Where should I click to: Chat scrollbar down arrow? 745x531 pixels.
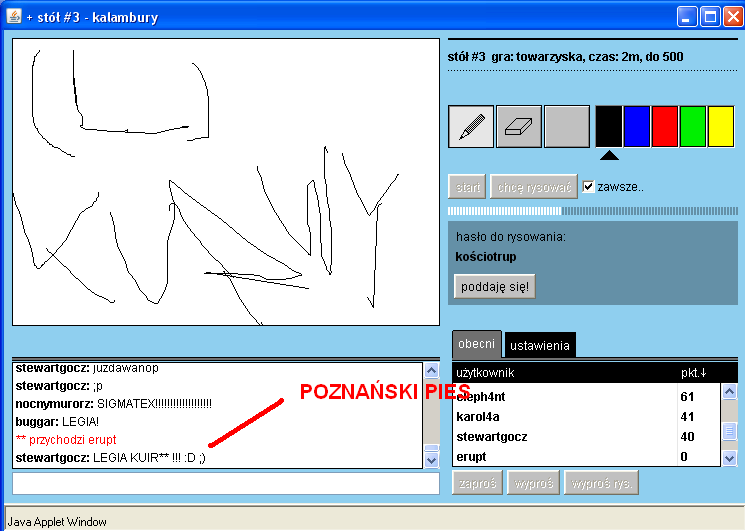tap(431, 460)
